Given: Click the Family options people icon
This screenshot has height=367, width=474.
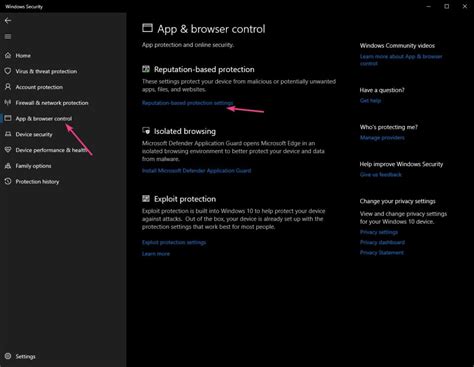Looking at the screenshot, I should pyautogui.click(x=8, y=166).
